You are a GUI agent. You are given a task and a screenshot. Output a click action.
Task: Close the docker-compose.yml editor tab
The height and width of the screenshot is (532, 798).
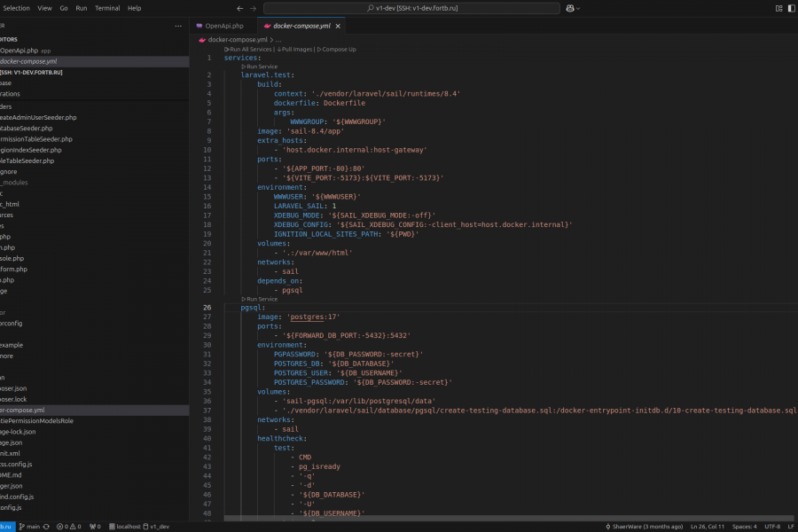[x=338, y=27]
